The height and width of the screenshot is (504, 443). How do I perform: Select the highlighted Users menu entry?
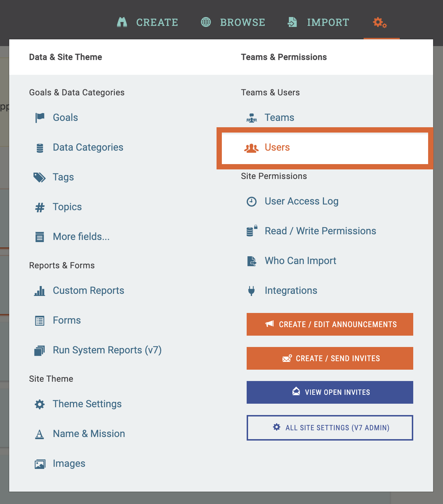tap(277, 147)
